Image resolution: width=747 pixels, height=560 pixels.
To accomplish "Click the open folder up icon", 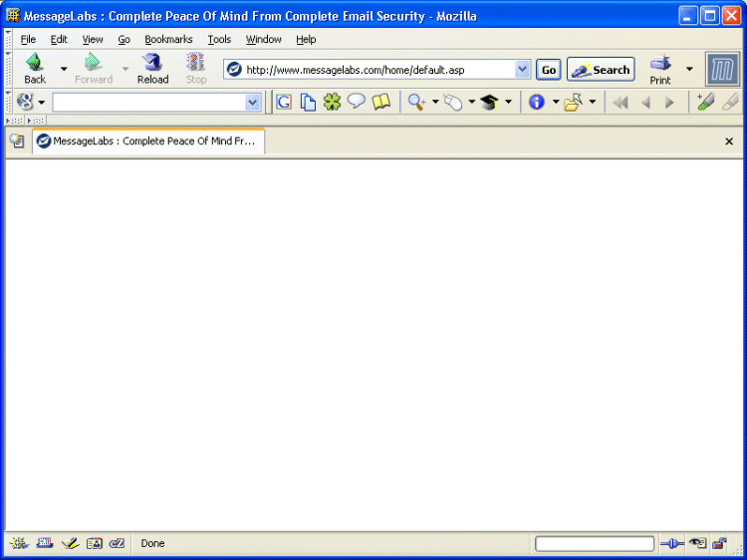I will [x=574, y=102].
